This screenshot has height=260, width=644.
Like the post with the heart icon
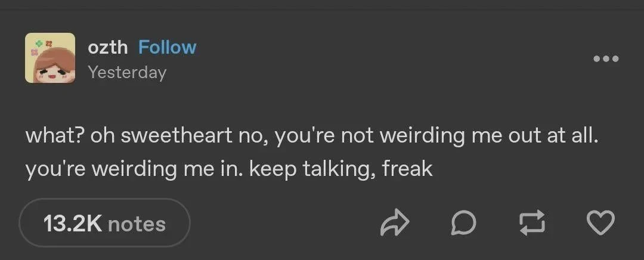(x=600, y=224)
